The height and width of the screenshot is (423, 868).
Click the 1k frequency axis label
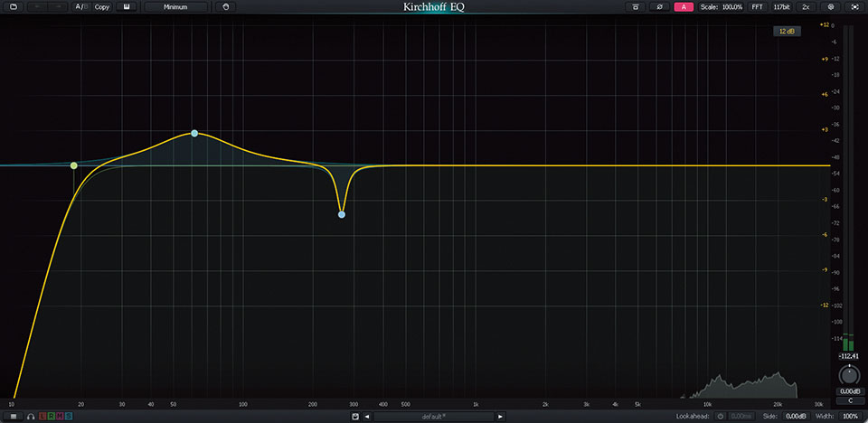[476, 404]
